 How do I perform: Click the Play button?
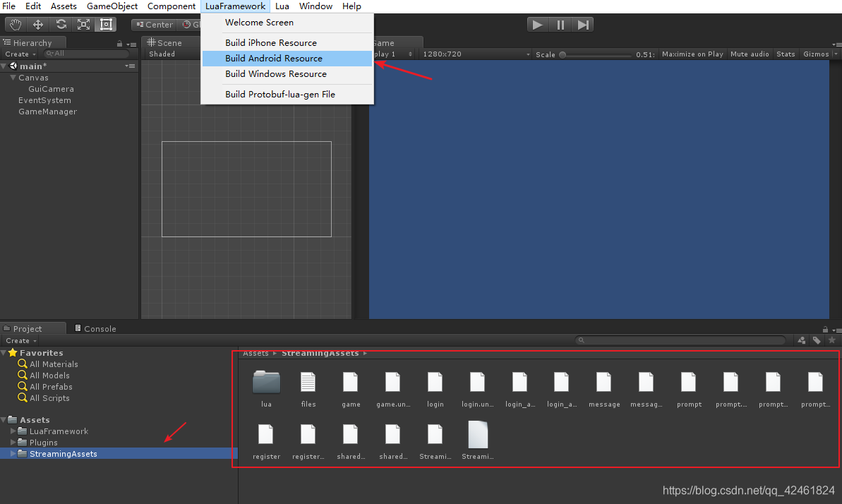point(537,25)
